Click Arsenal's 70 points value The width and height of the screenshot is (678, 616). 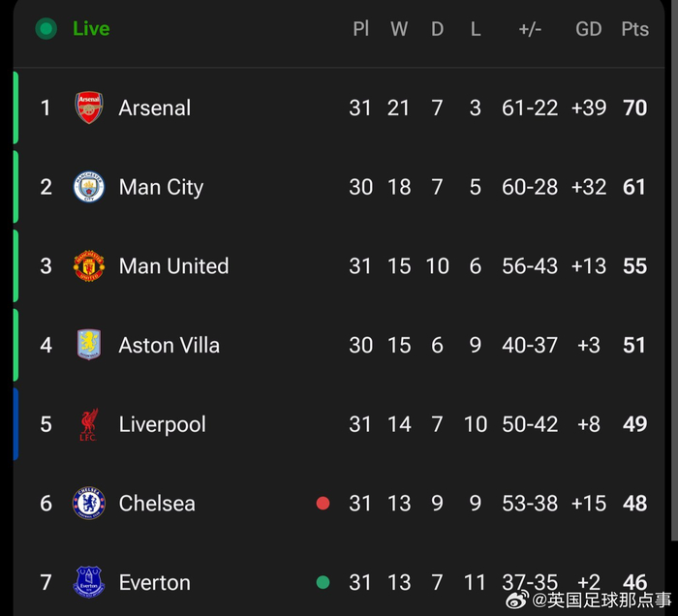coord(634,108)
